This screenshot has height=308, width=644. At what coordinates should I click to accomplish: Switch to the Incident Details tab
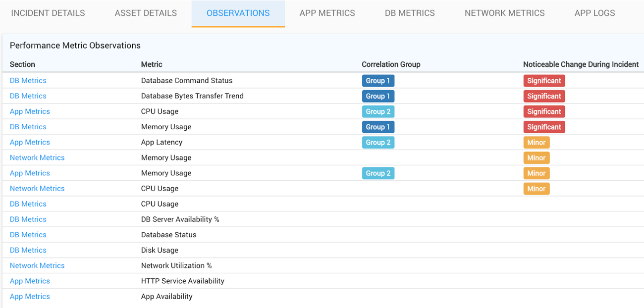click(48, 13)
